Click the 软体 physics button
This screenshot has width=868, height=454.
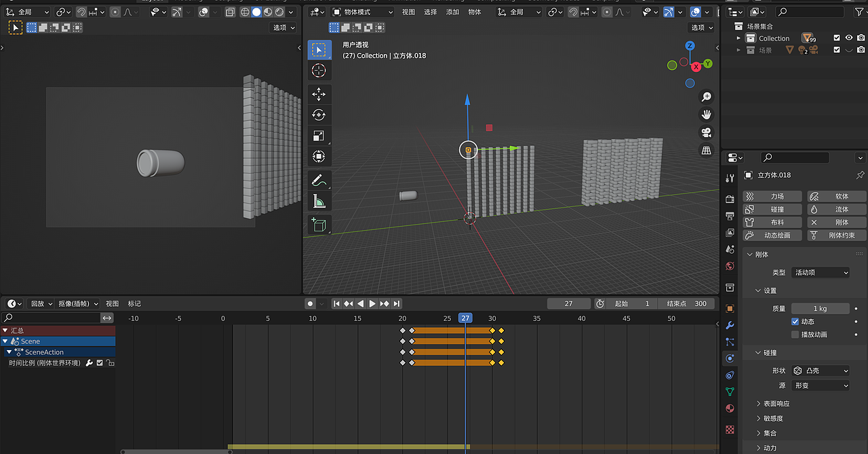click(835, 196)
